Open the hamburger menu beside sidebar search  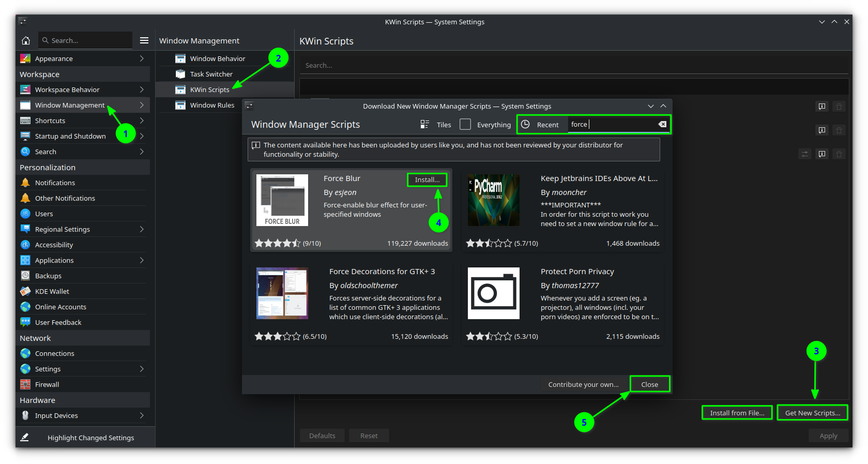pos(144,40)
